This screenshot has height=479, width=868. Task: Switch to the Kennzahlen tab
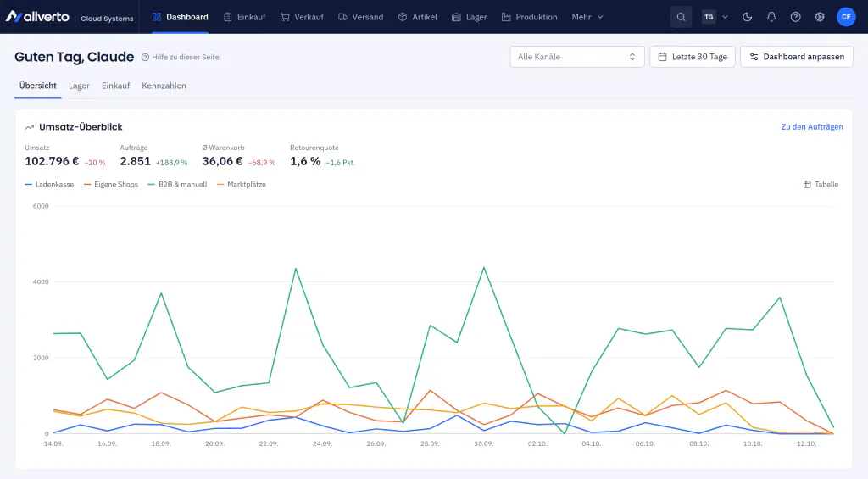(164, 86)
